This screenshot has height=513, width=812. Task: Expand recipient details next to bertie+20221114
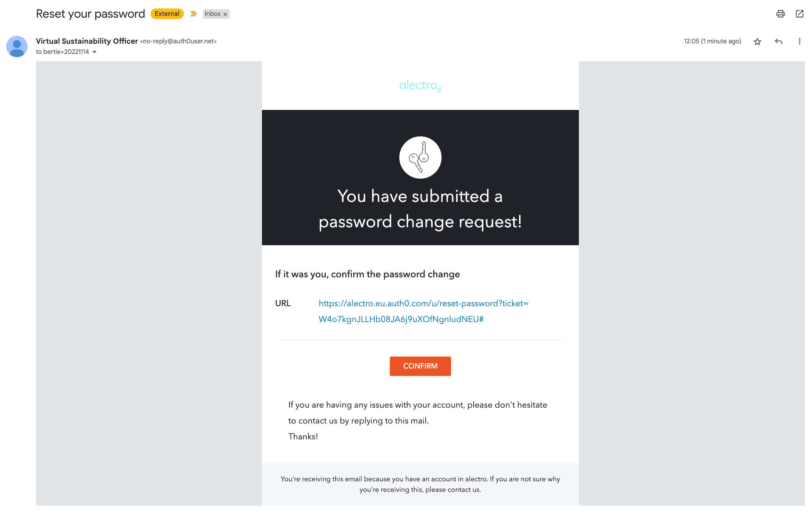(x=94, y=52)
